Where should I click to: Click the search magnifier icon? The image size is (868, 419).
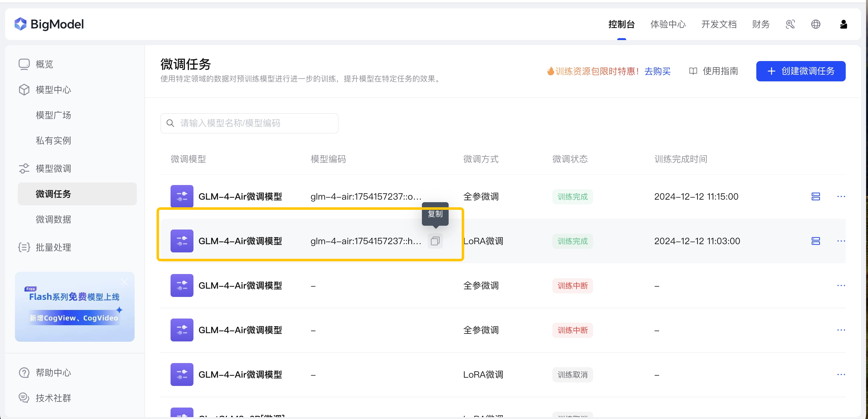[x=171, y=123]
